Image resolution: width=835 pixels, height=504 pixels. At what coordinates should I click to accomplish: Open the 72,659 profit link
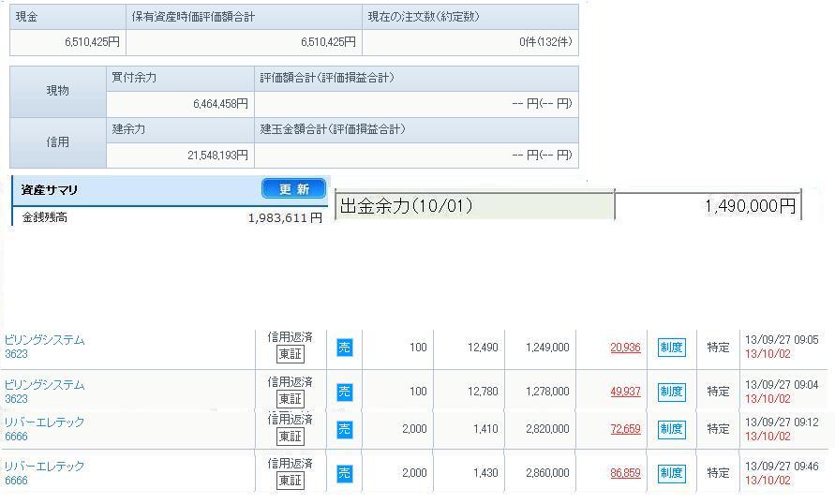(625, 429)
